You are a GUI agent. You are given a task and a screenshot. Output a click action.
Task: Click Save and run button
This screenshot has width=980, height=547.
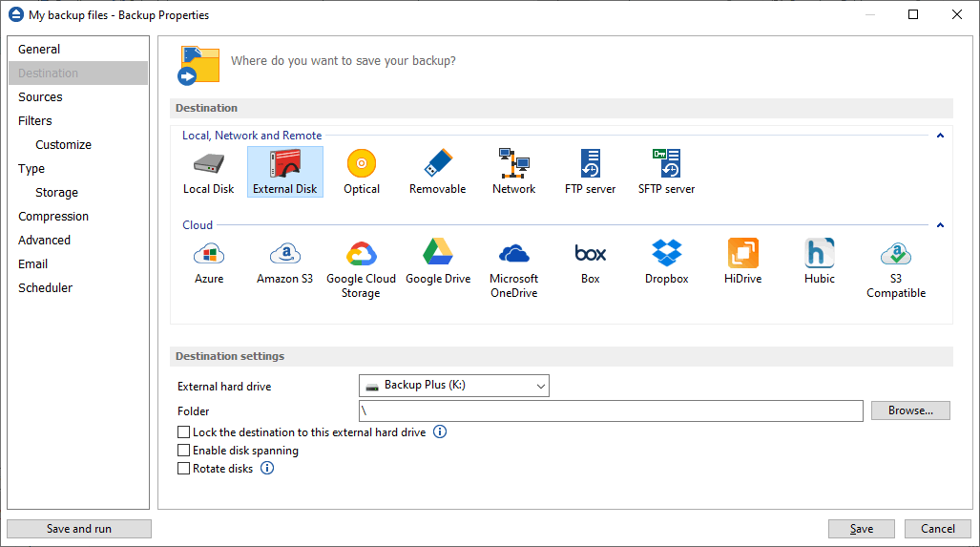tap(79, 529)
